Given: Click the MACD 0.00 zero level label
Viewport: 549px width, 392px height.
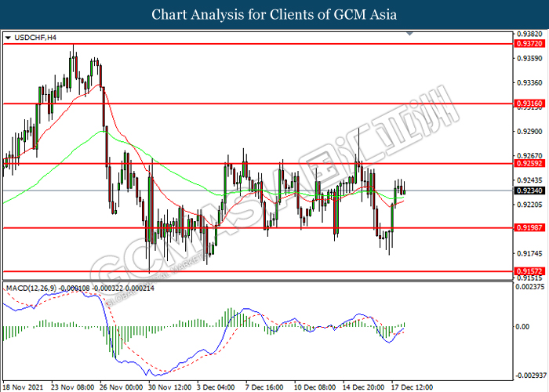Looking at the screenshot, I should (523, 327).
